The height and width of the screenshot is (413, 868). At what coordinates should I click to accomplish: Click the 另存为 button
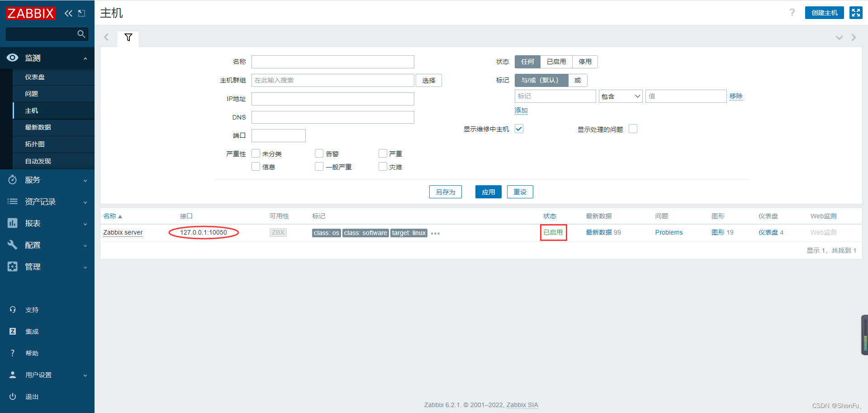(x=446, y=192)
